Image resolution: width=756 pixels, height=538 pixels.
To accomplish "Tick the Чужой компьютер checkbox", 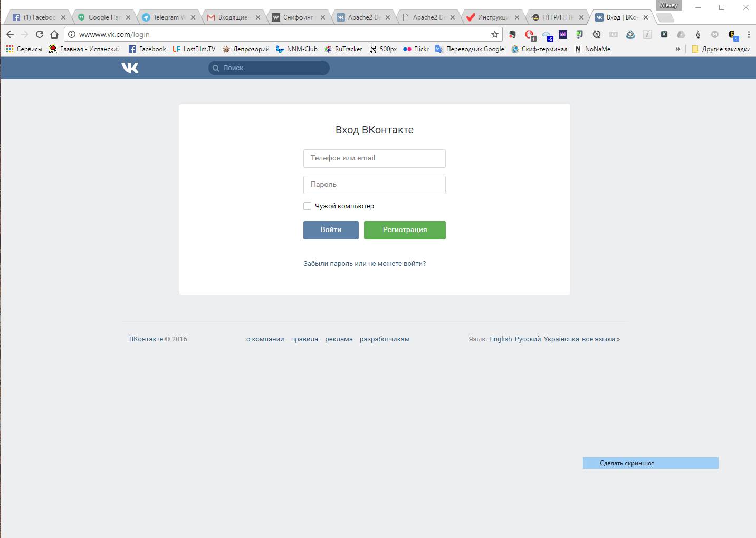I will click(x=307, y=206).
